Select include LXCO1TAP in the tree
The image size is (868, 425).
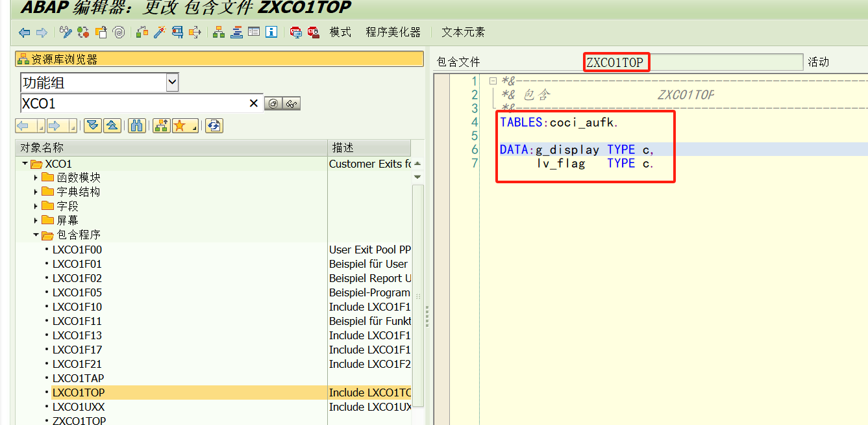tap(79, 378)
